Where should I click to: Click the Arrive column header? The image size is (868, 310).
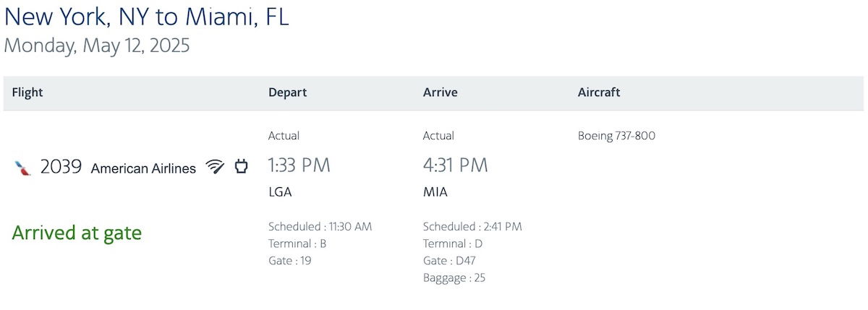tap(440, 92)
